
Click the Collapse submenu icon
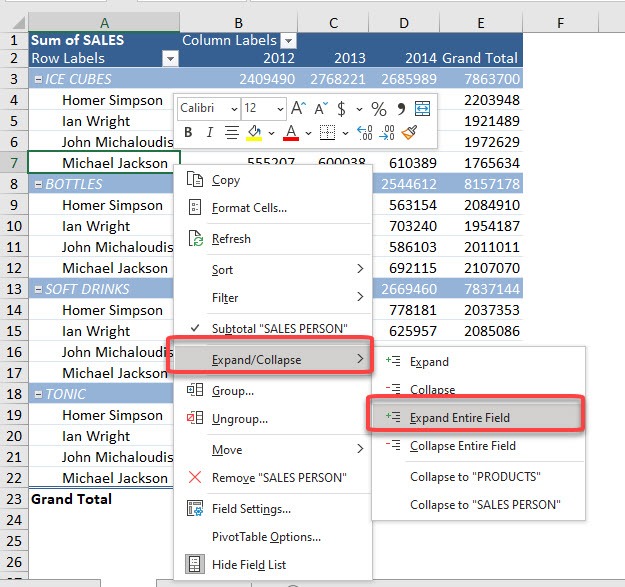393,389
